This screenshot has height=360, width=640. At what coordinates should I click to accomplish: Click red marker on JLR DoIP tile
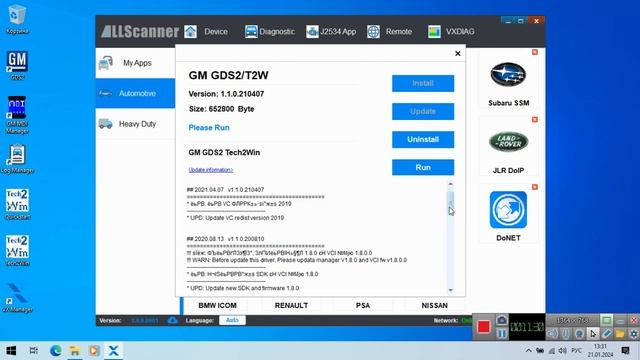point(535,120)
